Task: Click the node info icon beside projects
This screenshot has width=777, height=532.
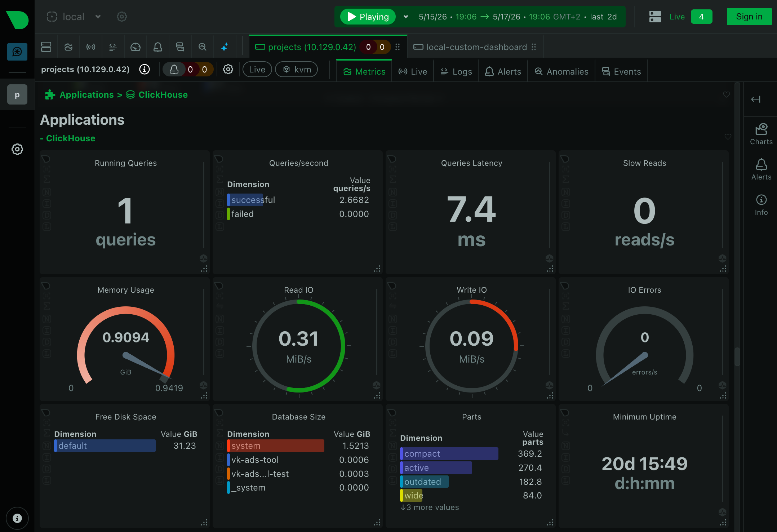Action: click(145, 69)
